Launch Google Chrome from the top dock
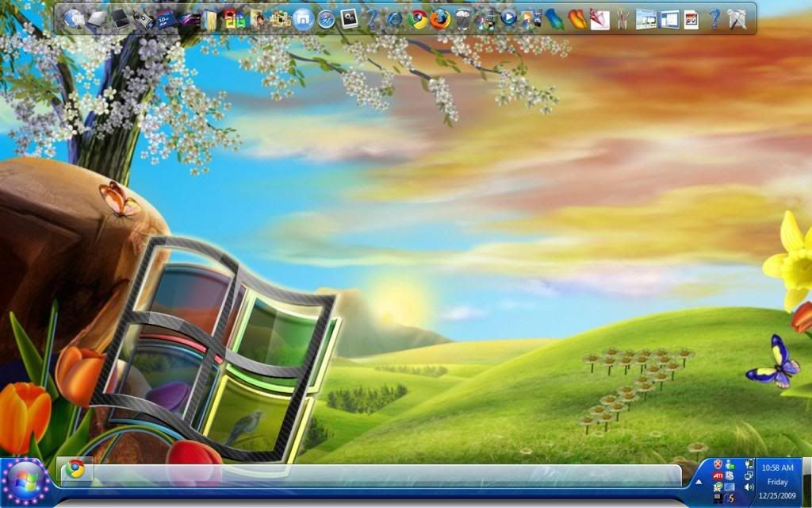 [418, 19]
